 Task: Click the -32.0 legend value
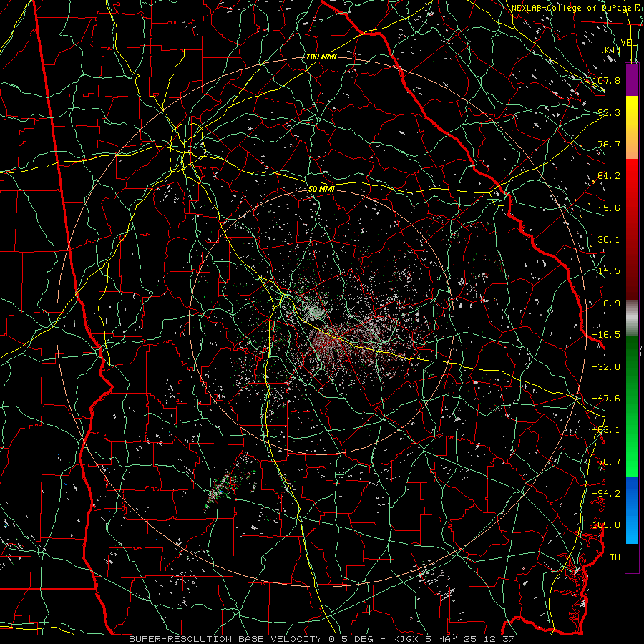607,367
